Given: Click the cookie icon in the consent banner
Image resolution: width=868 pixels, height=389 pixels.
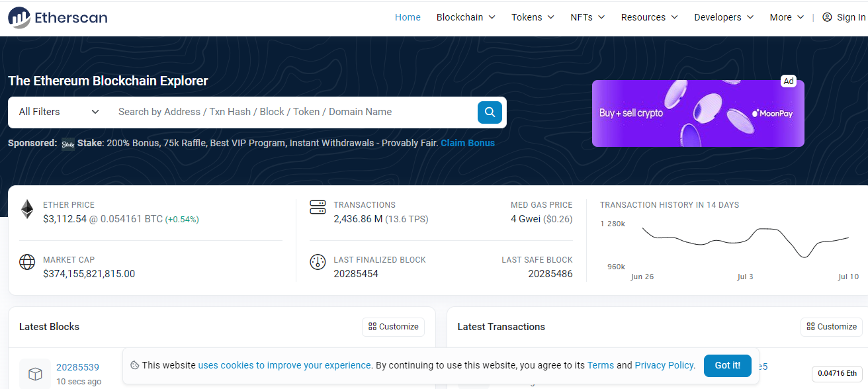Looking at the screenshot, I should tap(134, 365).
